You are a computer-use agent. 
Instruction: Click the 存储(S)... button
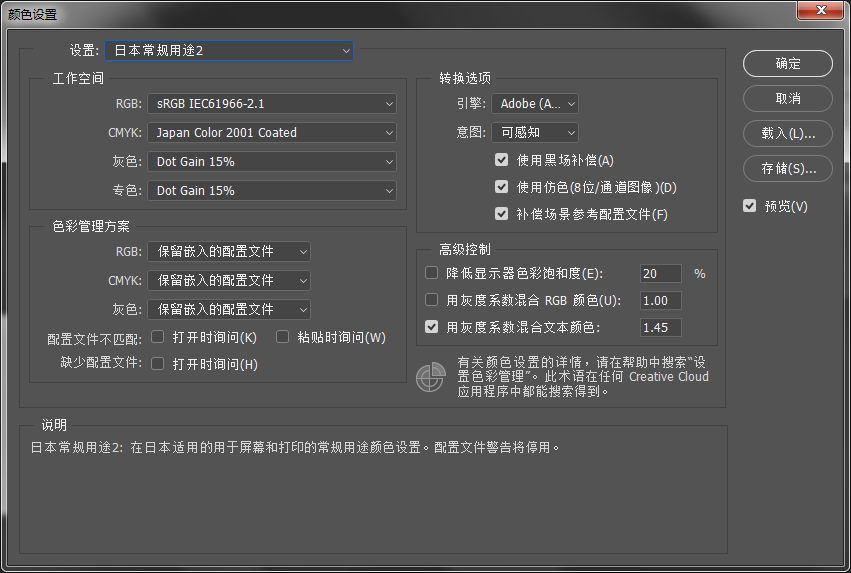788,168
